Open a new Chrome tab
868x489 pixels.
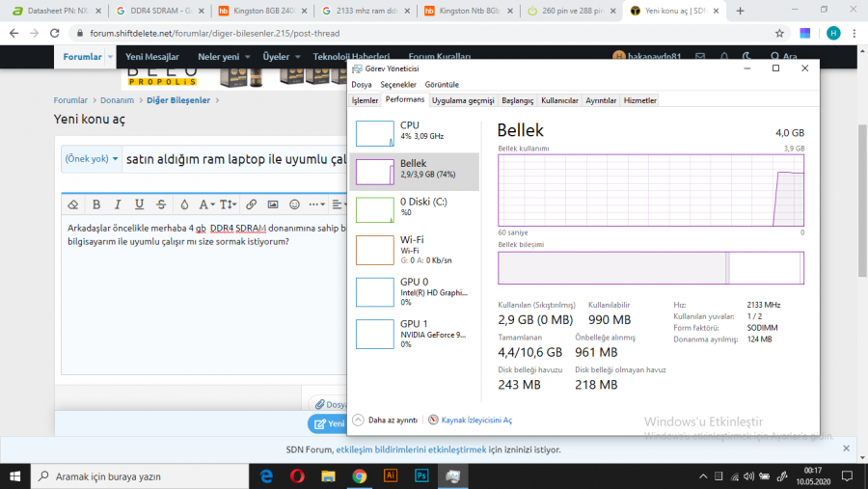(740, 11)
